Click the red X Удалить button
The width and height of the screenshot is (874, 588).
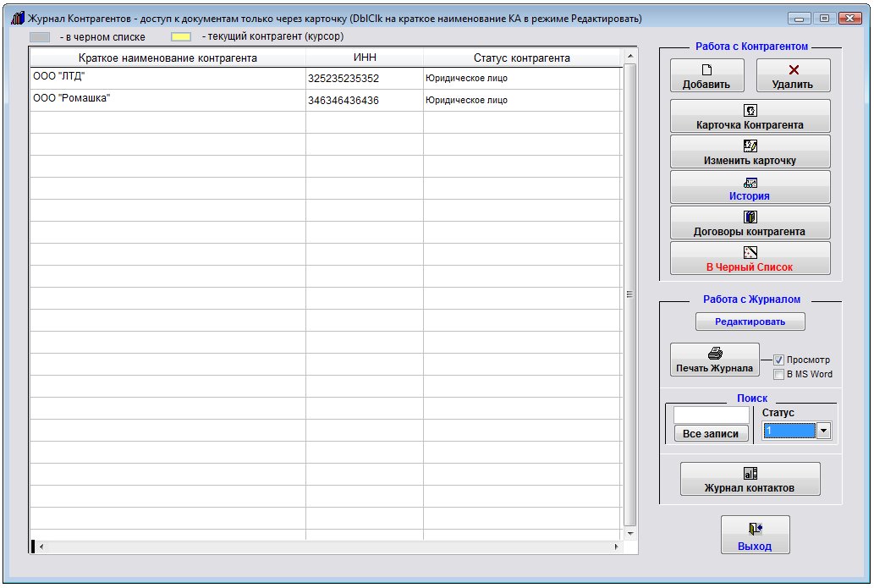pyautogui.click(x=793, y=76)
